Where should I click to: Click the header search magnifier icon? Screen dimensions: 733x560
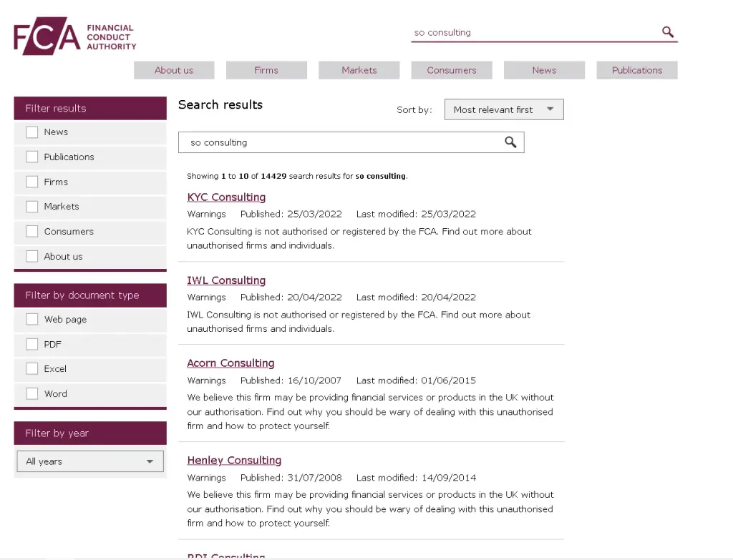[668, 31]
